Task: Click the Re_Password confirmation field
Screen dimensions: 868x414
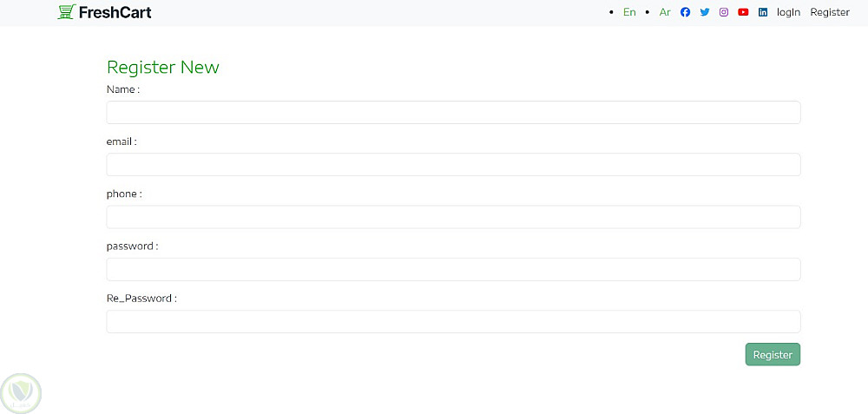Action: coord(453,321)
